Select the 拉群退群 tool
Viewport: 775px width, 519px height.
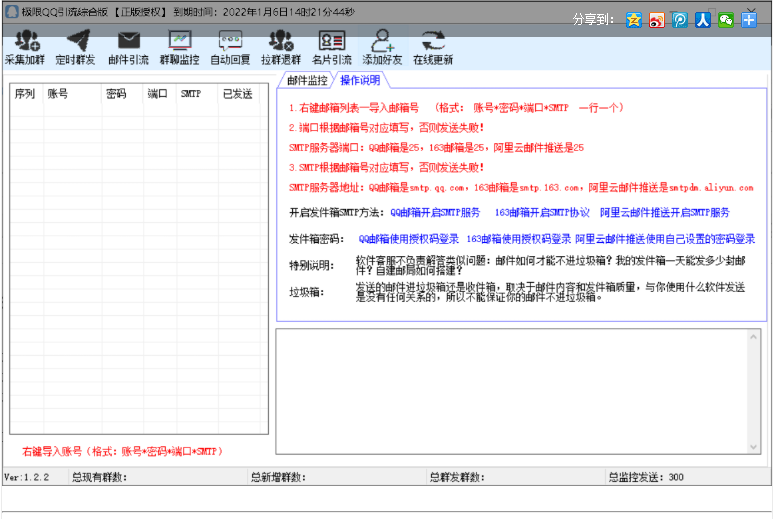tap(281, 47)
